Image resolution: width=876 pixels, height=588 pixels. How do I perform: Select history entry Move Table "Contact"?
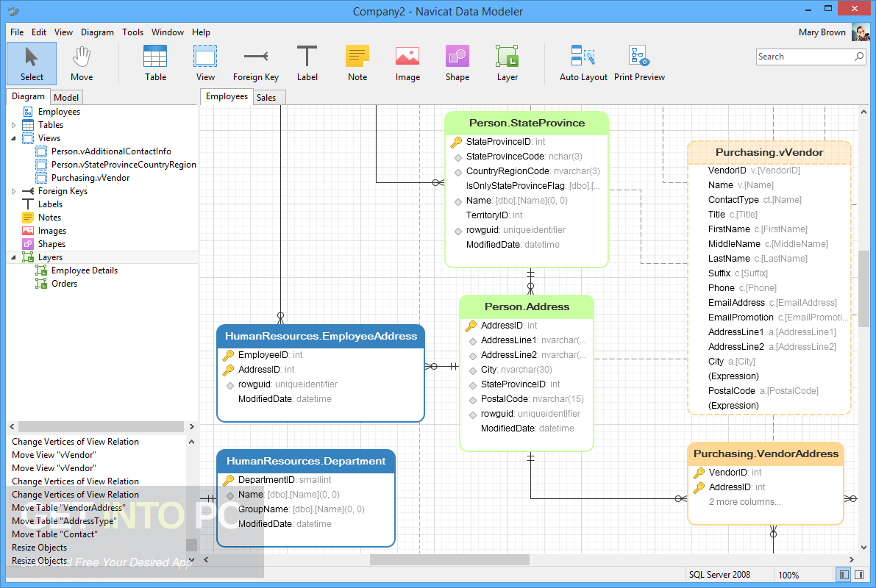[x=54, y=534]
